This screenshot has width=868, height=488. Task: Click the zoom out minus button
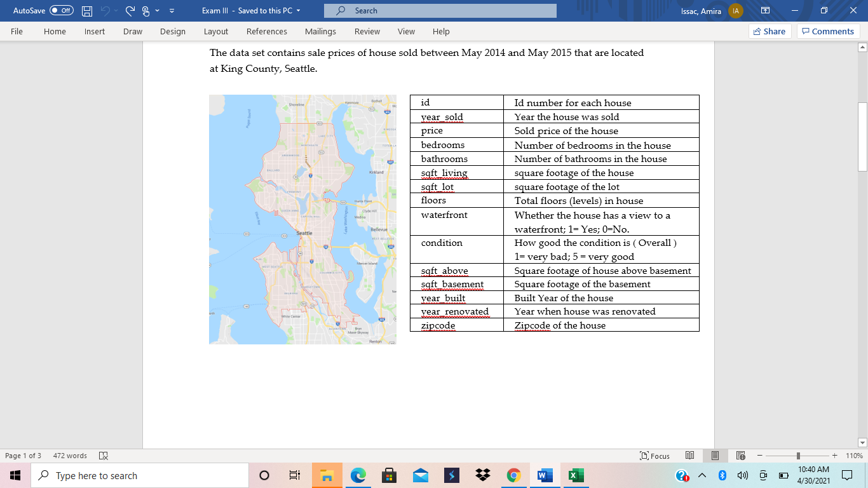point(759,456)
